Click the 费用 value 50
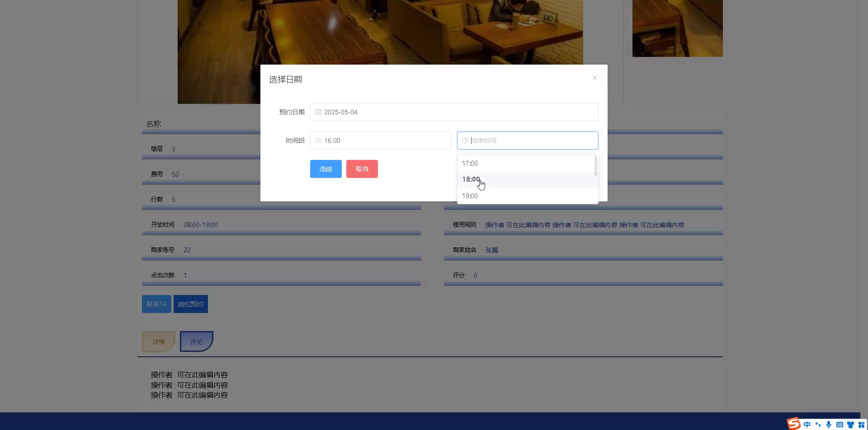 [175, 174]
